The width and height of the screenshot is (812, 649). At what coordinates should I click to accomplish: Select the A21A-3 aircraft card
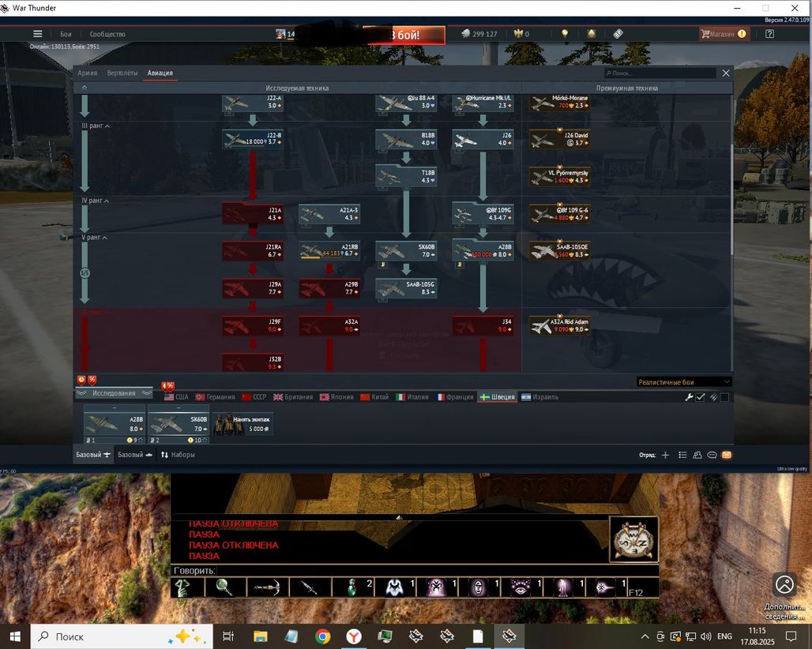click(x=329, y=214)
